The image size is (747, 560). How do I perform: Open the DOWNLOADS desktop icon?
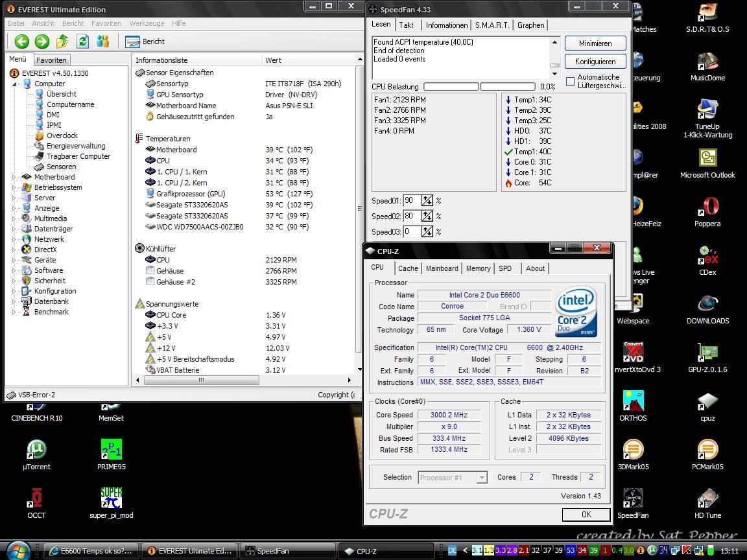pyautogui.click(x=707, y=309)
